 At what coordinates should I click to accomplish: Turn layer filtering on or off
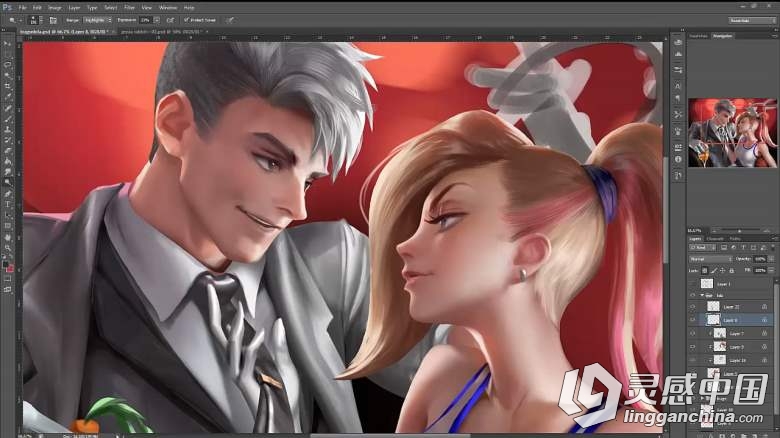click(x=773, y=247)
